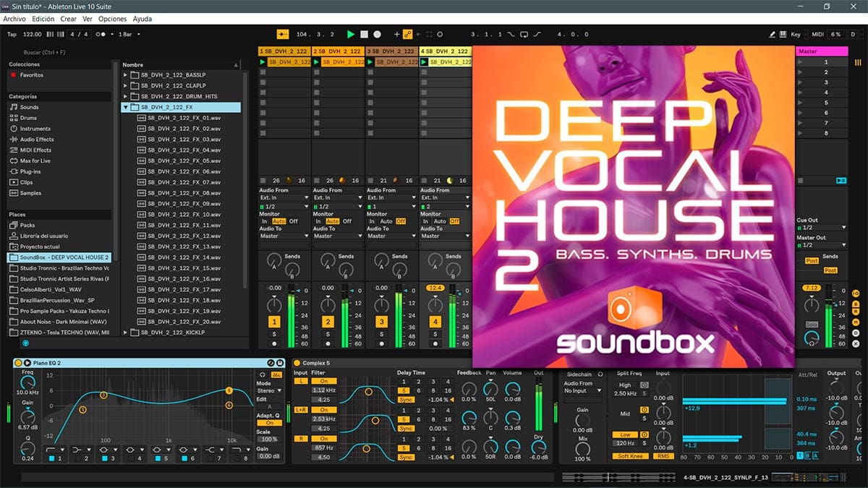Open the Archivo menu
The image size is (868, 488).
(14, 19)
